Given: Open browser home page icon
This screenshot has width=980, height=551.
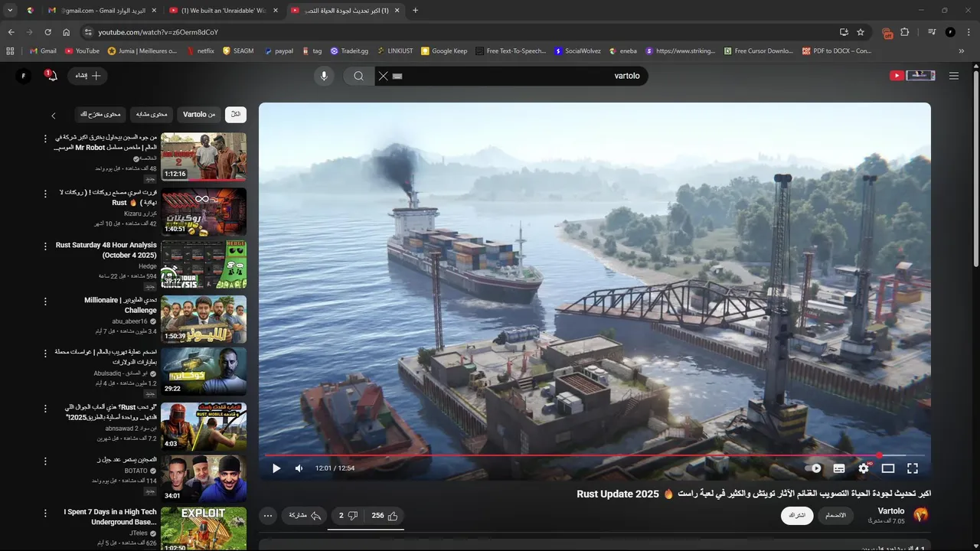Looking at the screenshot, I should [67, 32].
